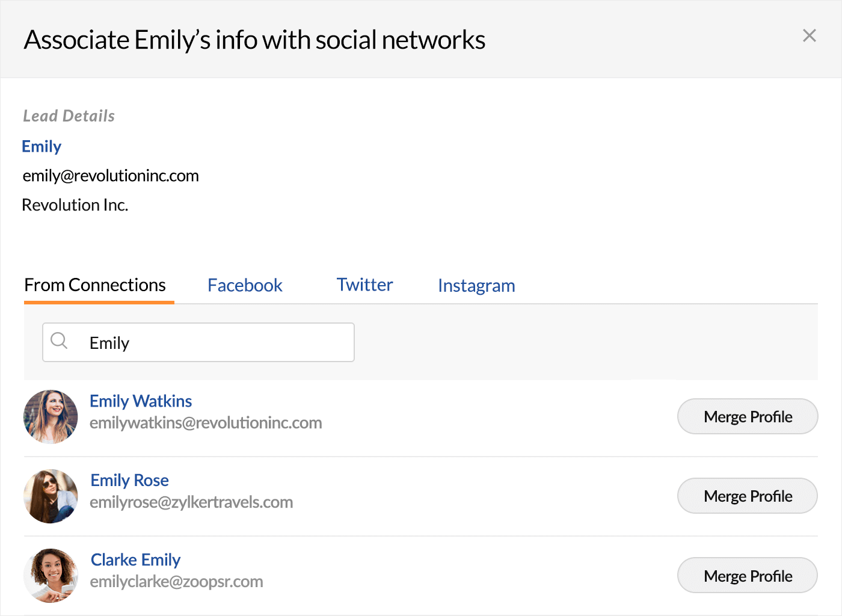Switch to the From Connections tab
The height and width of the screenshot is (616, 842).
[95, 285]
